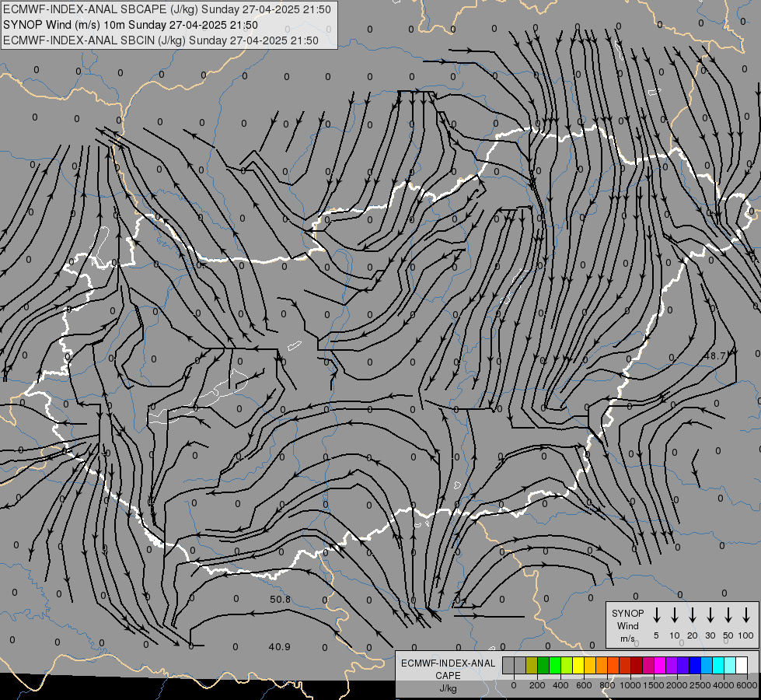Click the wind arrow above the 30 label
The height and width of the screenshot is (700, 761).
[710, 615]
